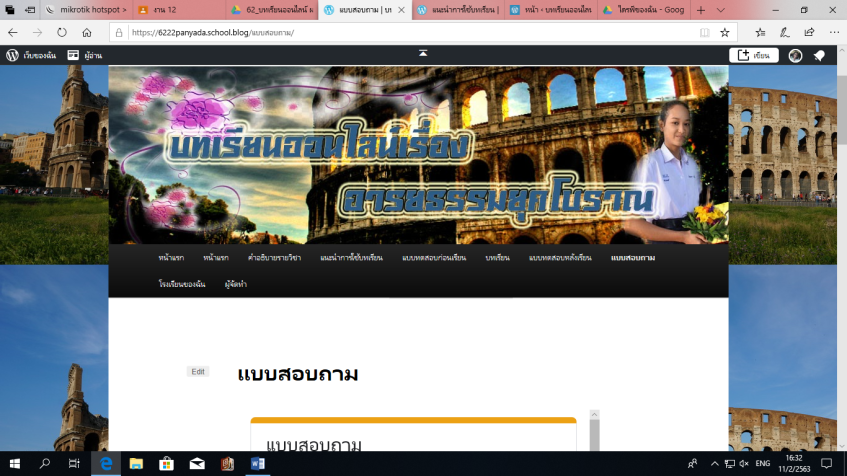The image size is (847, 476).
Task: Open the WordPress notifications bell
Action: (x=819, y=56)
